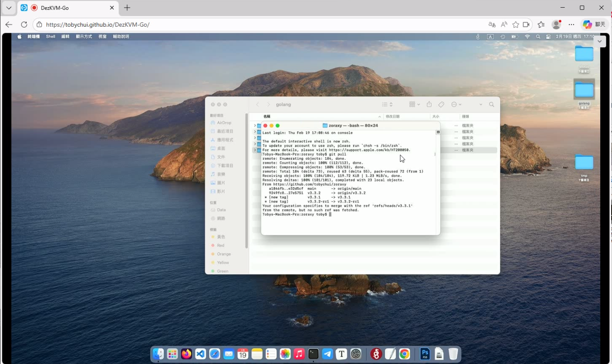
Task: Launch Firefox from the Dock
Action: (186, 354)
